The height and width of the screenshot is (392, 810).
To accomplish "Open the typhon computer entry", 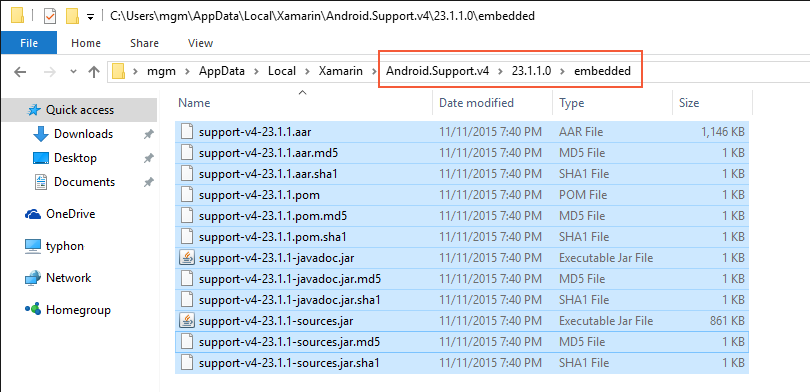I will click(x=65, y=246).
